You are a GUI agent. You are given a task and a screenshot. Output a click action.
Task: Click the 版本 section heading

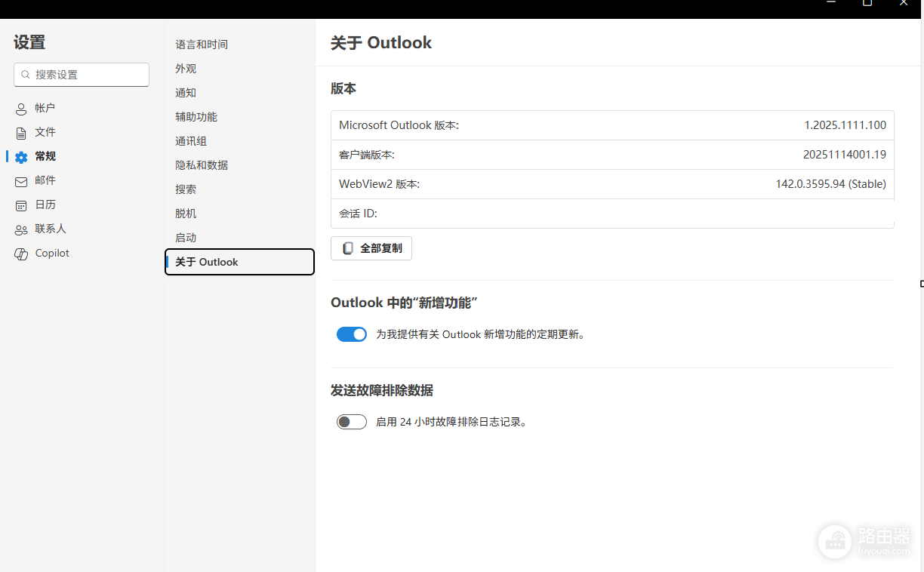(343, 88)
